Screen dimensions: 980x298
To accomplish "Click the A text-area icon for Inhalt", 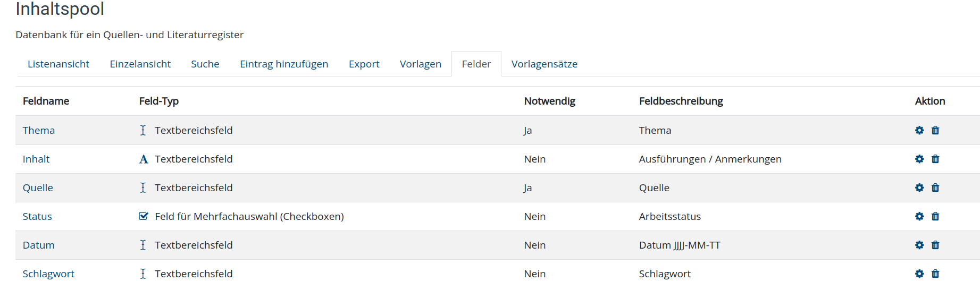I will click(x=143, y=159).
